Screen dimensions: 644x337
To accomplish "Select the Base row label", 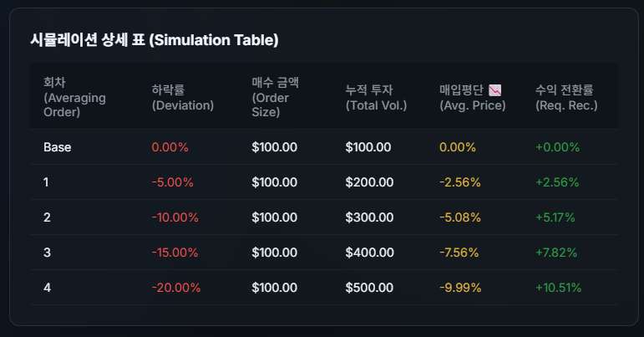I will (x=58, y=147).
